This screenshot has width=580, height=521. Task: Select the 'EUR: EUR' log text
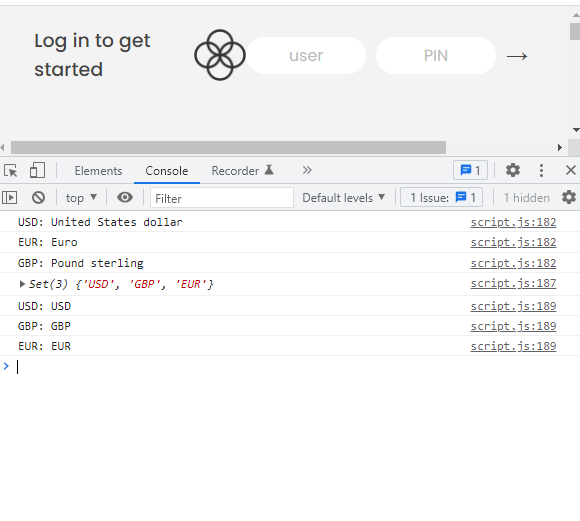(44, 346)
